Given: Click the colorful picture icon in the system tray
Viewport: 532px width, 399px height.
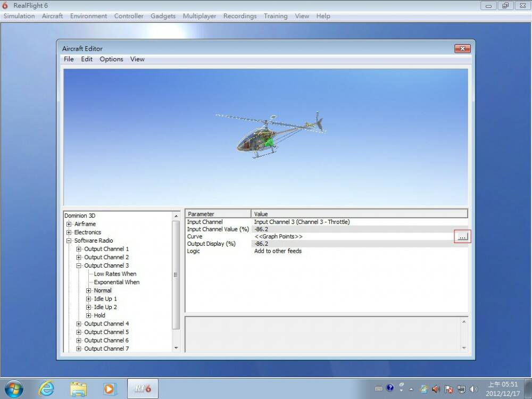Looking at the screenshot, I should coord(423,389).
